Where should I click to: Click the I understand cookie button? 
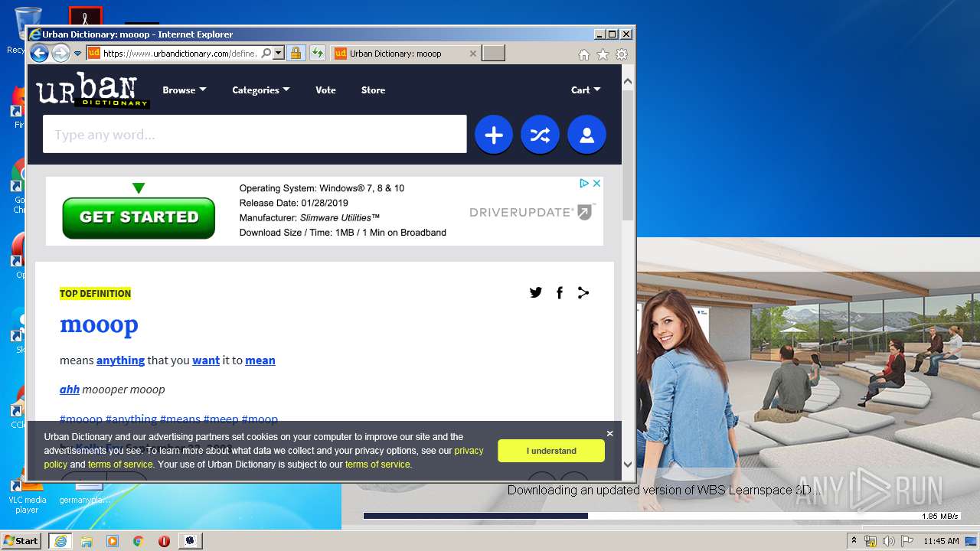coord(551,451)
